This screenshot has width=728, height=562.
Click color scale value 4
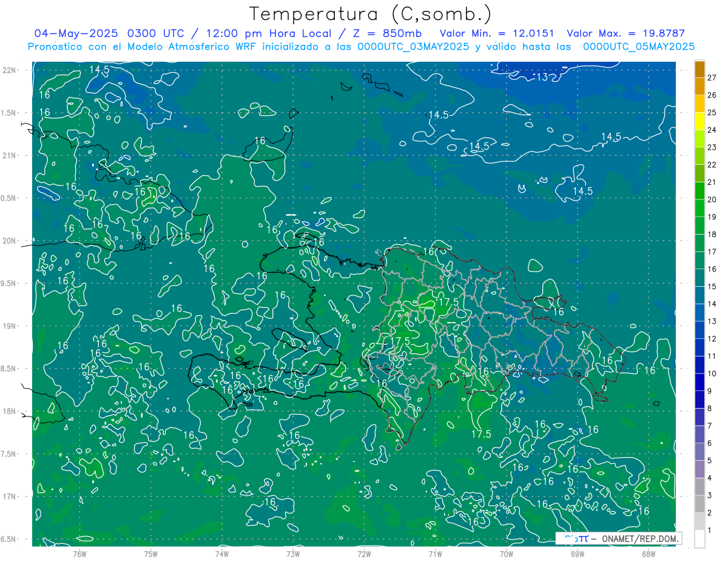tap(710, 478)
